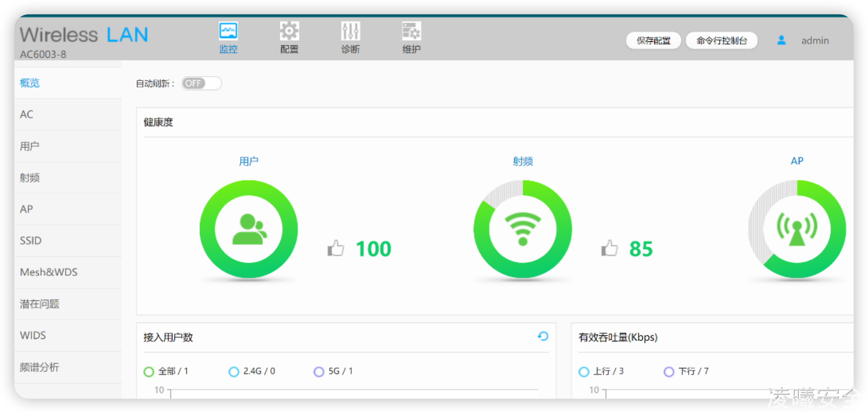Turn on the 自动刷新 auto-refresh switch
This screenshot has width=868, height=413.
coord(201,84)
